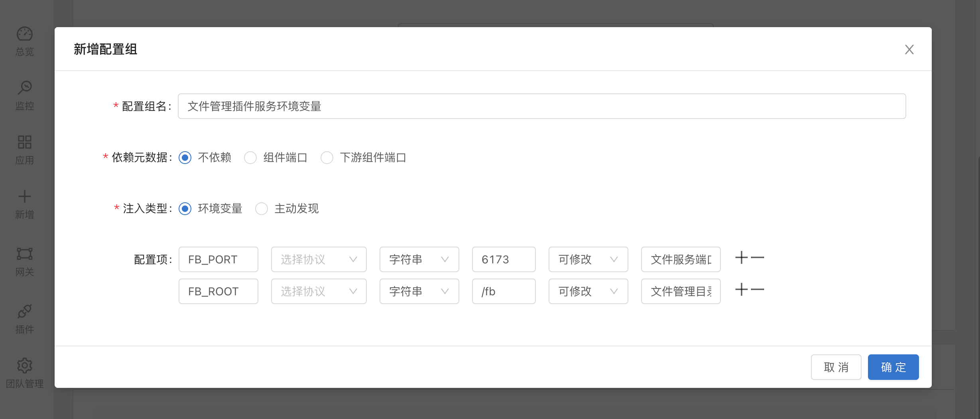The height and width of the screenshot is (419, 980).
Task: Close the 新增配置组 dialog with X
Action: click(x=909, y=49)
